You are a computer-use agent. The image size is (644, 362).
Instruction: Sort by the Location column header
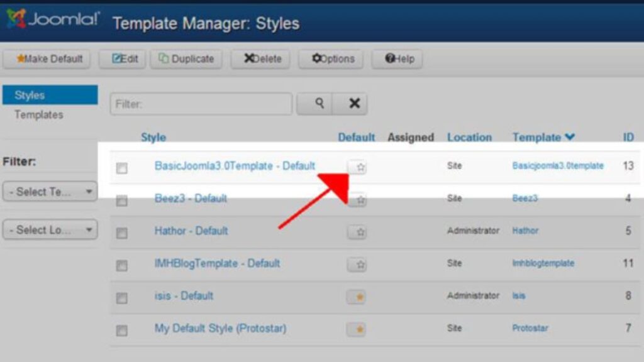point(469,137)
